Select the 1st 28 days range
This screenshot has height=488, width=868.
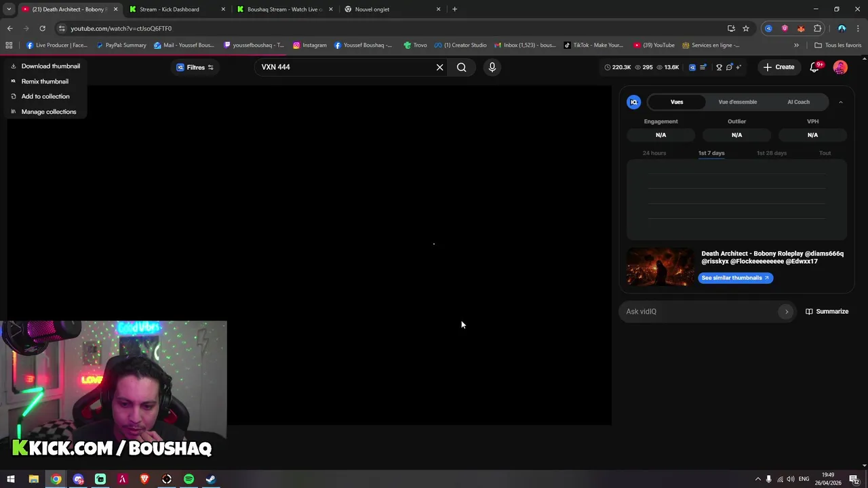(772, 153)
